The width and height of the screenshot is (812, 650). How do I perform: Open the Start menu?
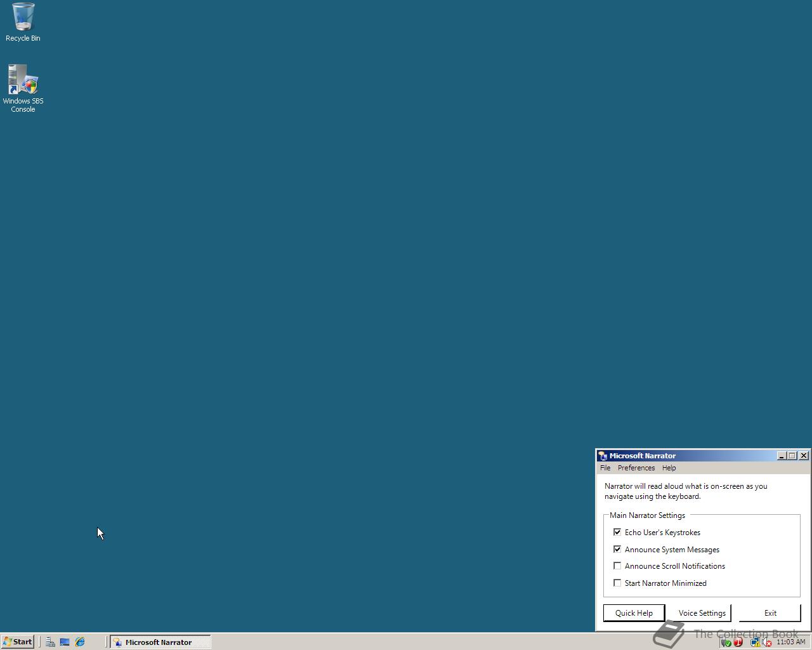[18, 642]
